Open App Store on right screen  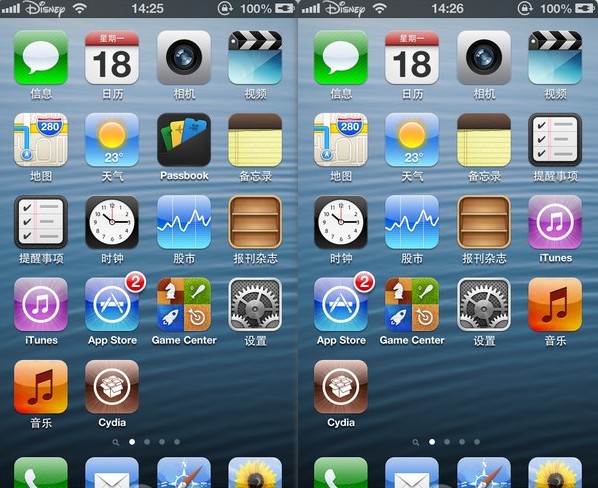click(x=341, y=305)
